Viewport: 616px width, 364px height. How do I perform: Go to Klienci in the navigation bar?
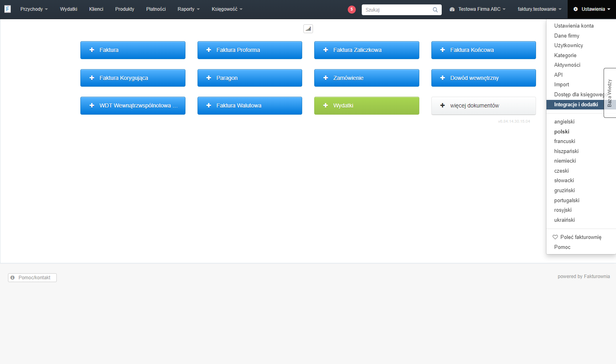tap(96, 9)
